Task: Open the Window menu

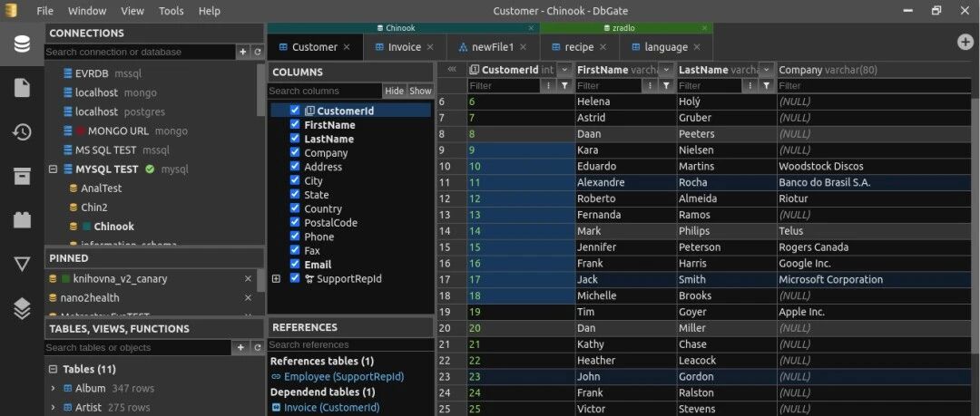Action: (x=87, y=11)
